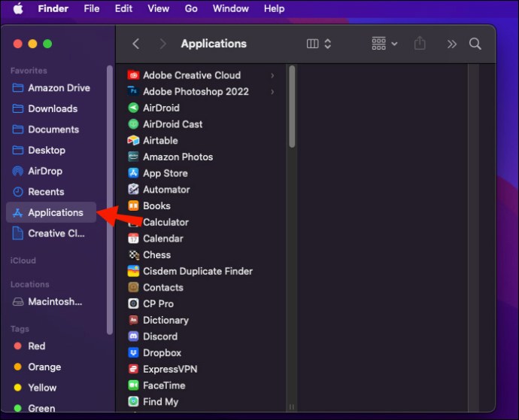Select the AirDroid app icon

(x=133, y=108)
